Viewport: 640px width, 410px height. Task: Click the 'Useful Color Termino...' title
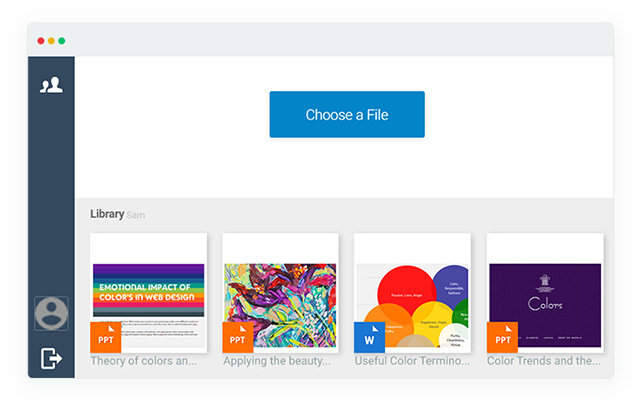point(412,361)
